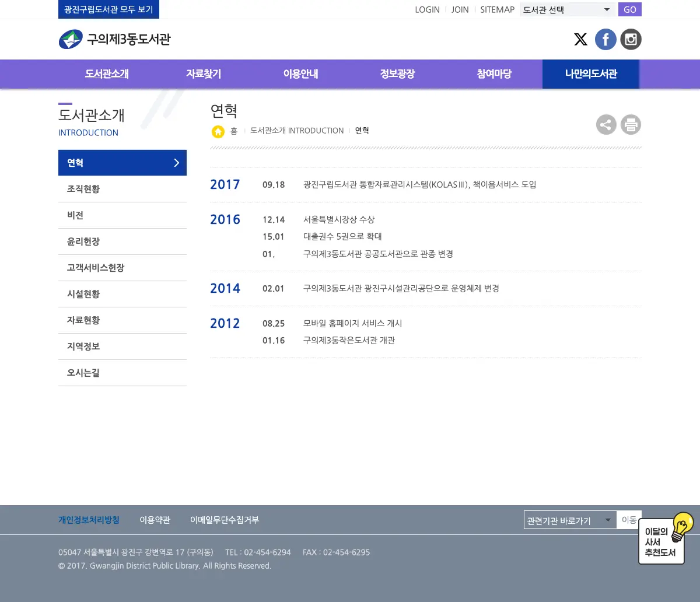Click 공공도서관으로 관종 변경 entry
The image size is (700, 602).
pos(378,254)
